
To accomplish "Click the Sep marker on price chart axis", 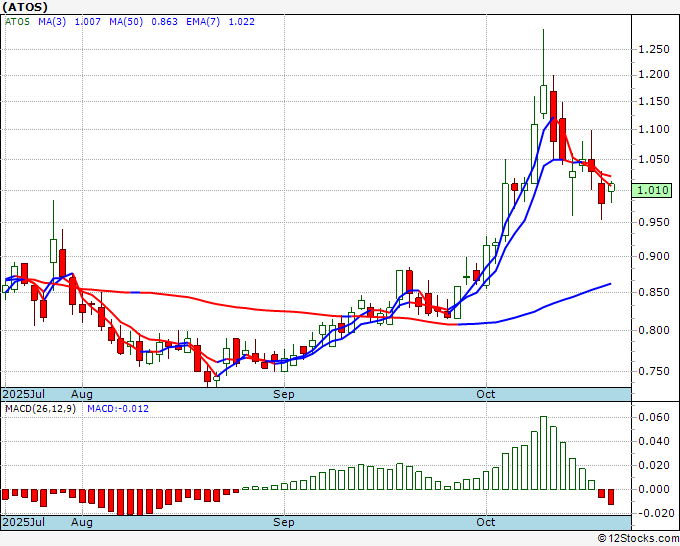I will point(285,394).
